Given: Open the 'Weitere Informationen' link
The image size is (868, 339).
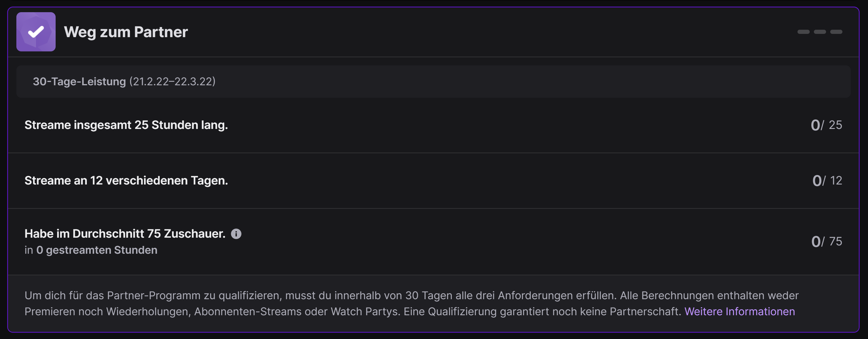Looking at the screenshot, I should (x=739, y=311).
